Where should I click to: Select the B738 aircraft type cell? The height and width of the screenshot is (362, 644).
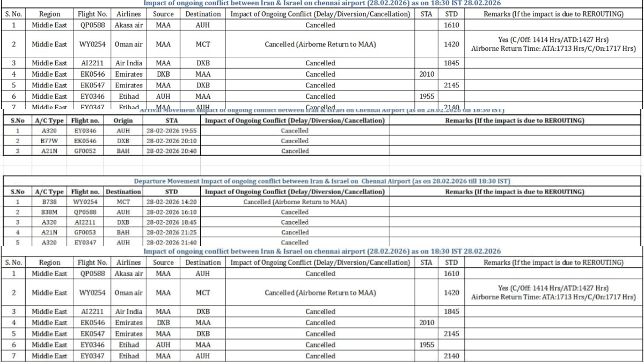[49, 202]
